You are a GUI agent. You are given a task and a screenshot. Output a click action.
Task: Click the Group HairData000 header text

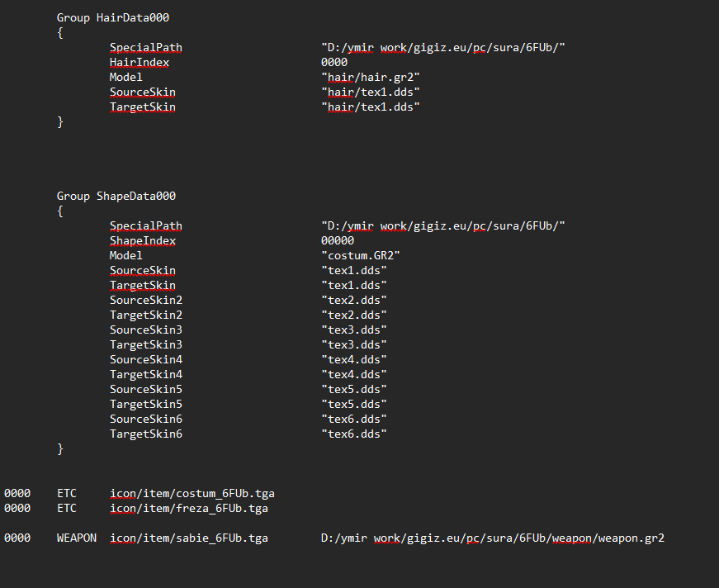[x=113, y=17]
